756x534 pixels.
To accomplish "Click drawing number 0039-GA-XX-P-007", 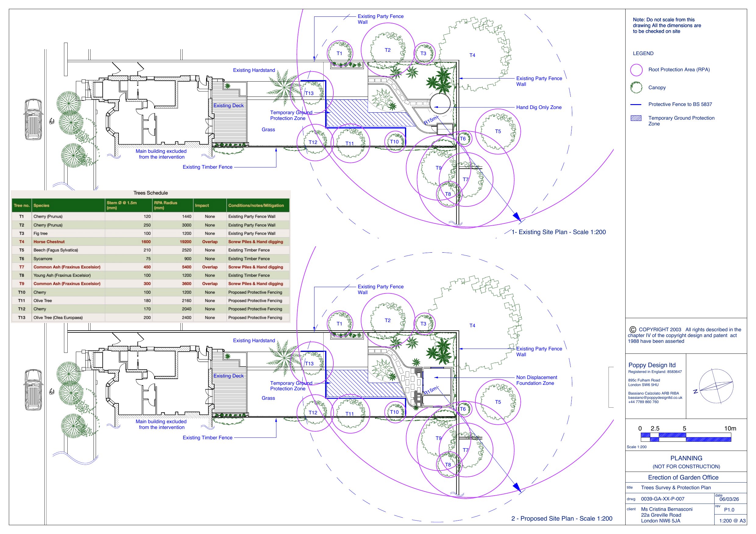I will [x=662, y=499].
